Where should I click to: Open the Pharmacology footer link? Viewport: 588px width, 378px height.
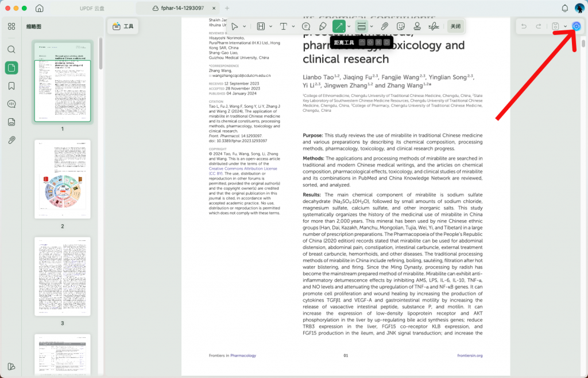[x=243, y=356]
